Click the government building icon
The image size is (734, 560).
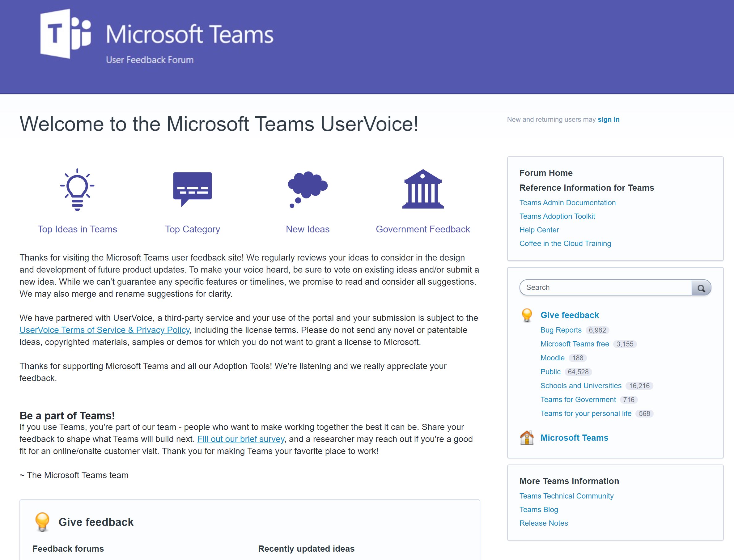[423, 189]
